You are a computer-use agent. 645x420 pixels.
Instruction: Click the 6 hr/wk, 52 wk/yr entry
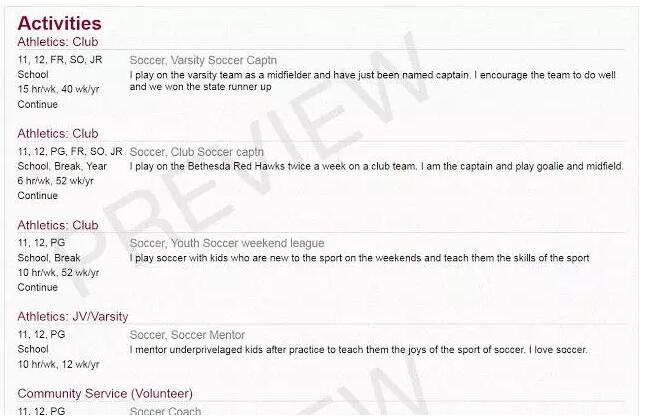[55, 181]
